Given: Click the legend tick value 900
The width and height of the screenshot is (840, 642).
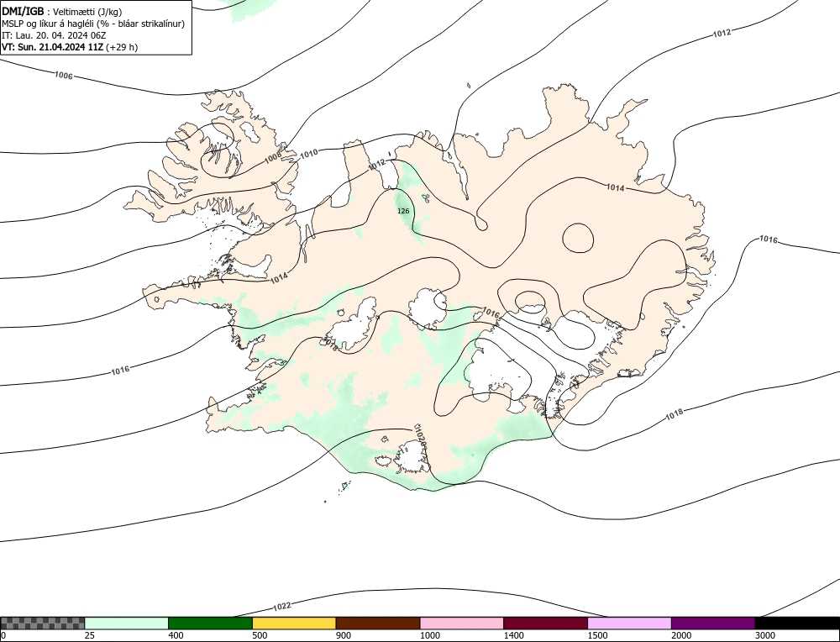Looking at the screenshot, I should [x=344, y=635].
